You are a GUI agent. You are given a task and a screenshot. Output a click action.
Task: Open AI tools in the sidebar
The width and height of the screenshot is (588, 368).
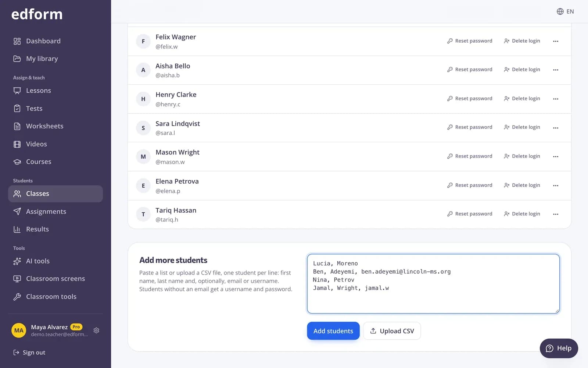point(55,261)
